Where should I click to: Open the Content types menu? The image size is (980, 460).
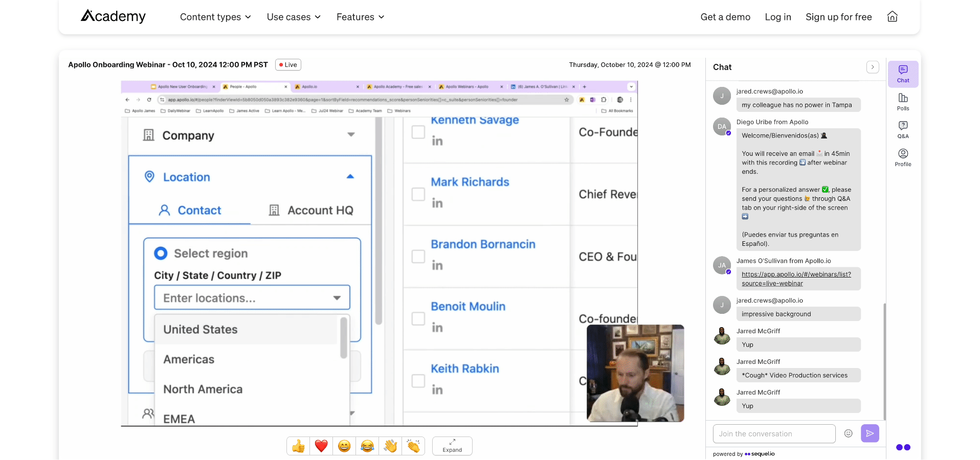click(215, 17)
